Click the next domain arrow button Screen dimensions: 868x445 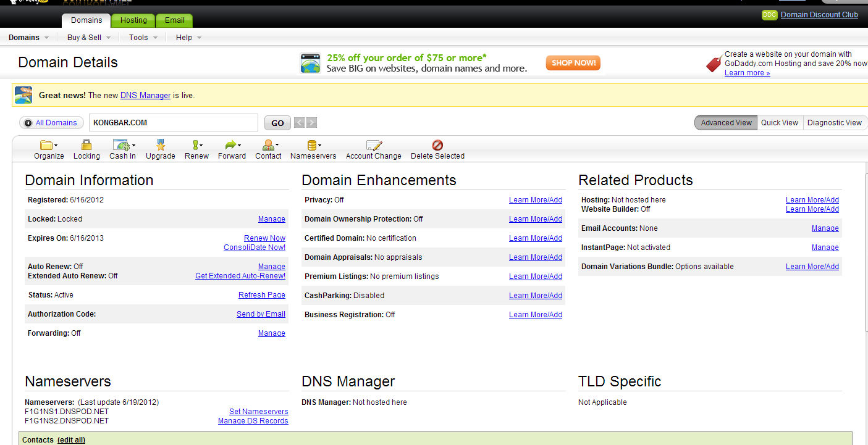[x=311, y=123]
